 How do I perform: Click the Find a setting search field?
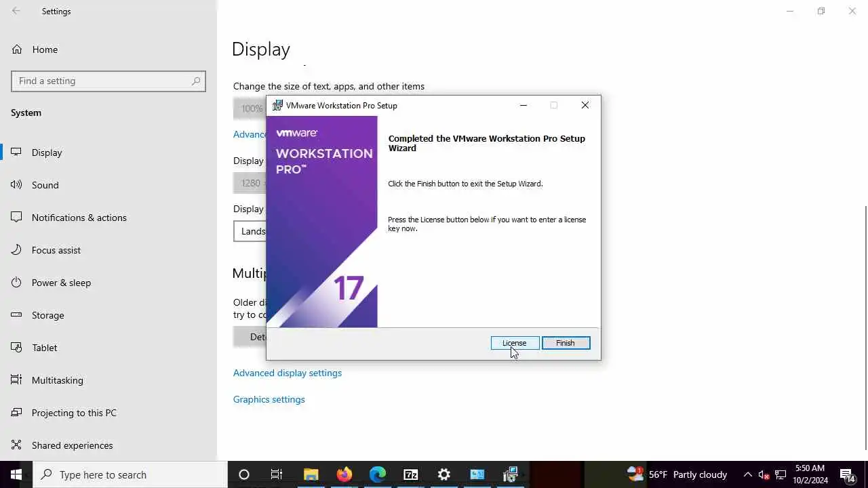(x=108, y=81)
